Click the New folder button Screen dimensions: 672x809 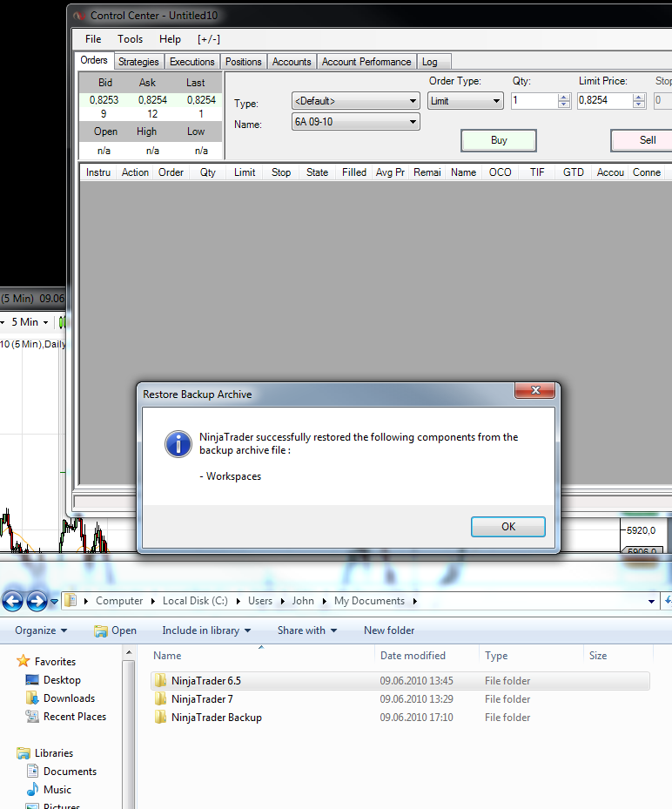389,630
